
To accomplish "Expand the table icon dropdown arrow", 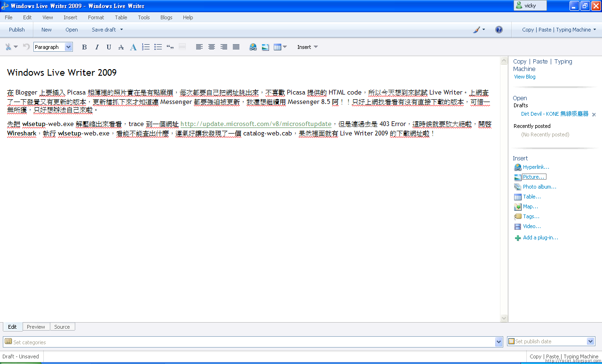I will [x=285, y=47].
